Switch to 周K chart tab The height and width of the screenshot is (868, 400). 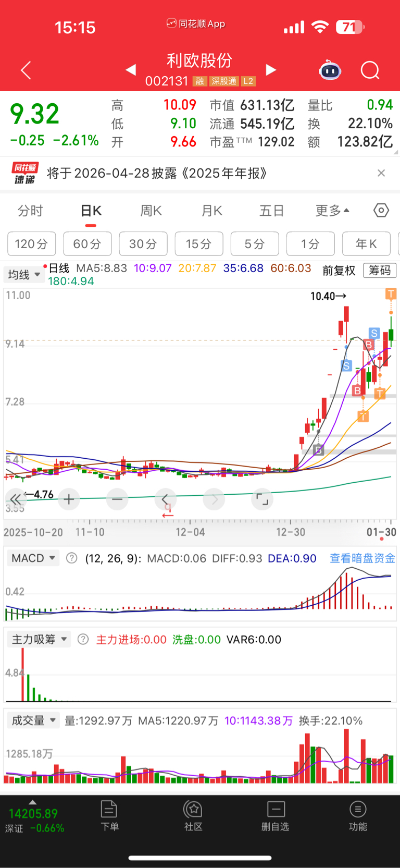pyautogui.click(x=151, y=211)
